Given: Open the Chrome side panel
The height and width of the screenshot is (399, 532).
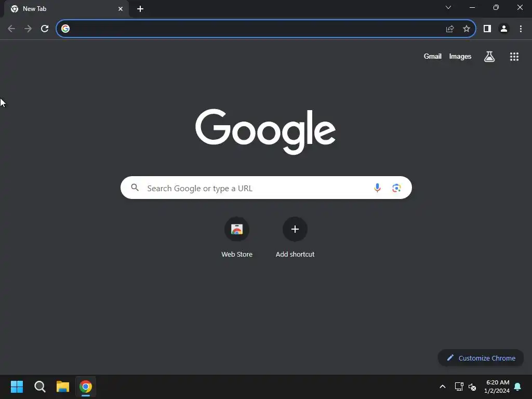Looking at the screenshot, I should click(x=487, y=29).
